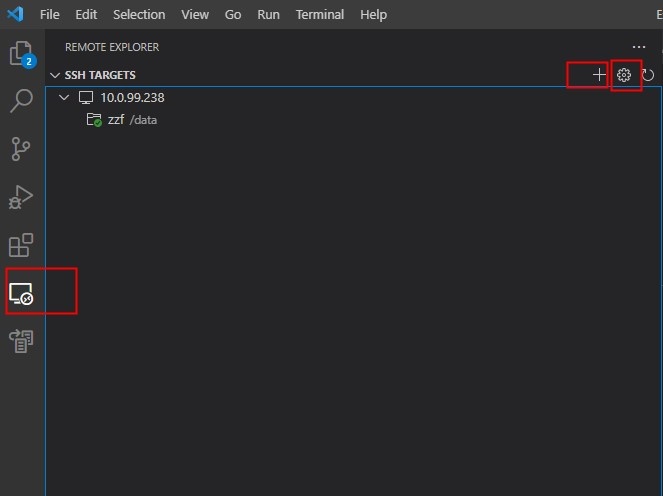Screen dimensions: 663x496
Task: Open Remote Explorer in activity bar
Action: point(21,293)
